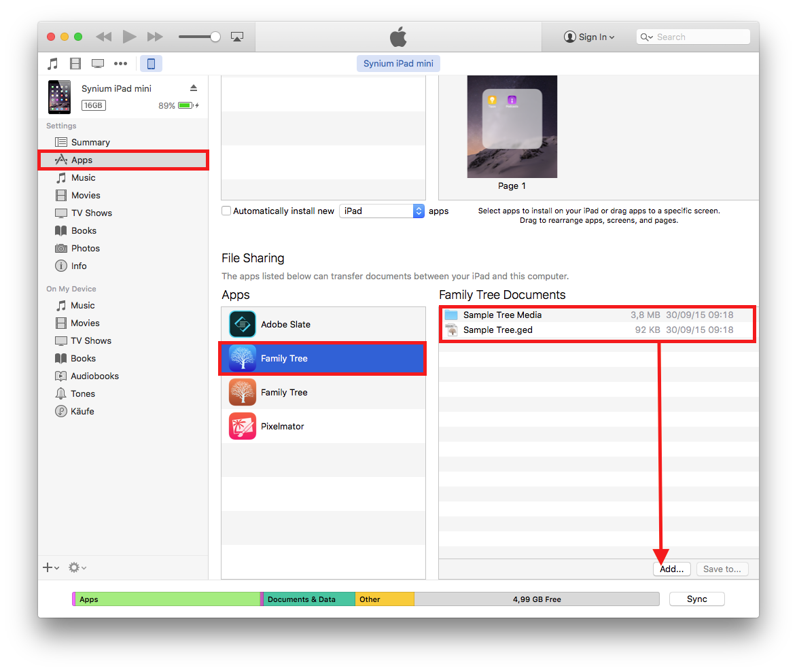Select Apps in the Settings sidebar
Image resolution: width=797 pixels, height=672 pixels.
(x=123, y=160)
